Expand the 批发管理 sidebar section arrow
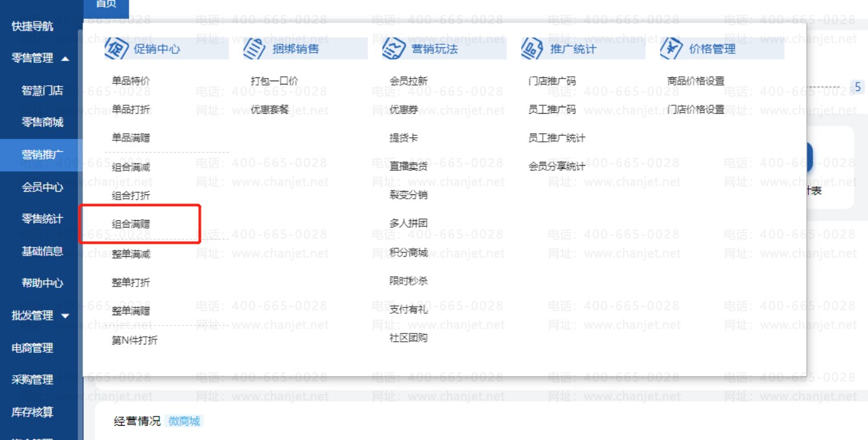Screen dimensions: 868x440 click(65, 316)
